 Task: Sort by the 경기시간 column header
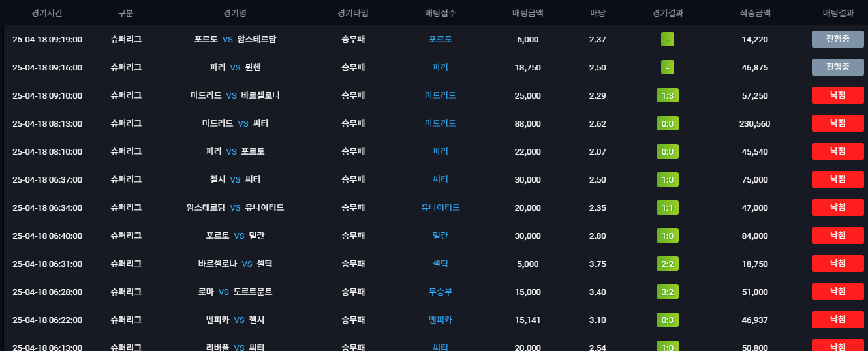(47, 13)
